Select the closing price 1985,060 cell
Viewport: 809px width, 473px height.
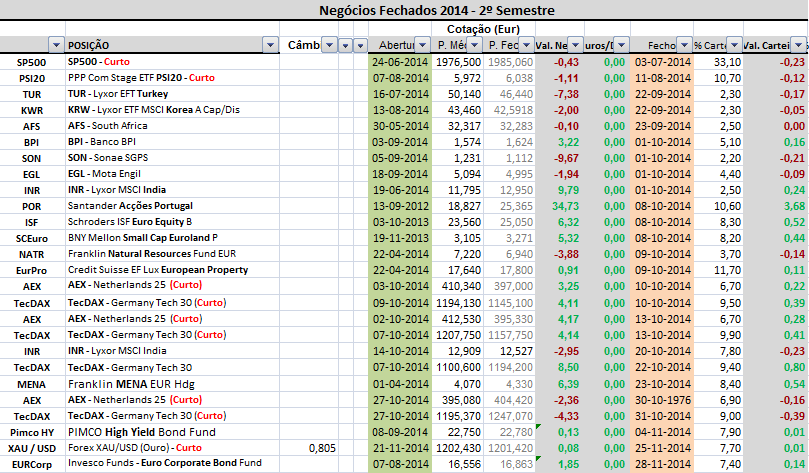pos(509,62)
